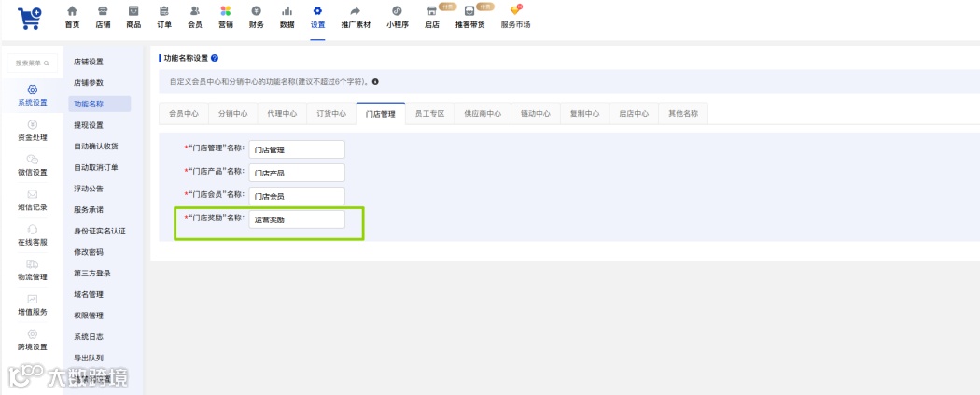Image resolution: width=980 pixels, height=395 pixels.
Task: Switch to the 链动中心 tab
Action: tap(536, 114)
